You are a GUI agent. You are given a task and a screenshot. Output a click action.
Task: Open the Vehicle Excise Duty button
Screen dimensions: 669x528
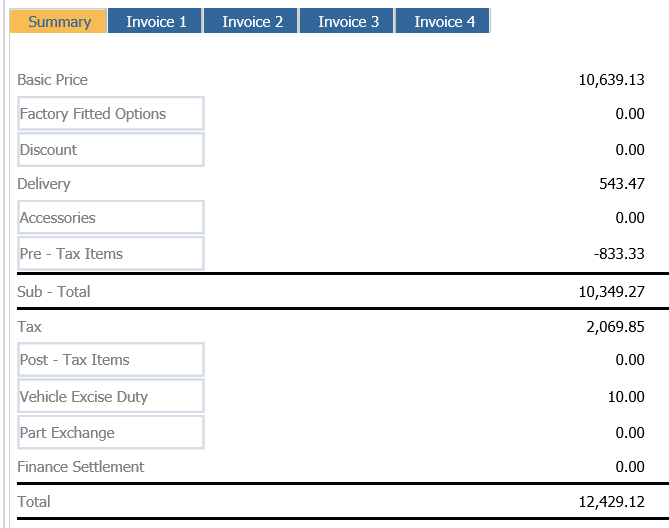click(x=111, y=396)
